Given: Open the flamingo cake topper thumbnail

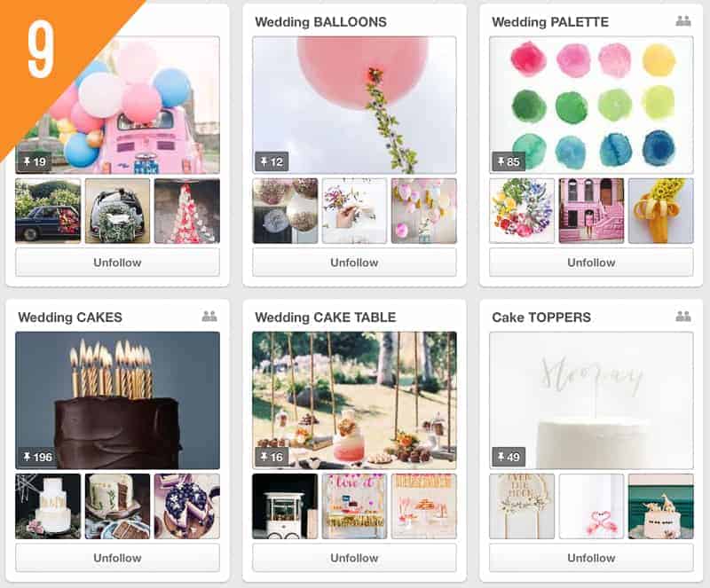Looking at the screenshot, I should coord(591,506).
